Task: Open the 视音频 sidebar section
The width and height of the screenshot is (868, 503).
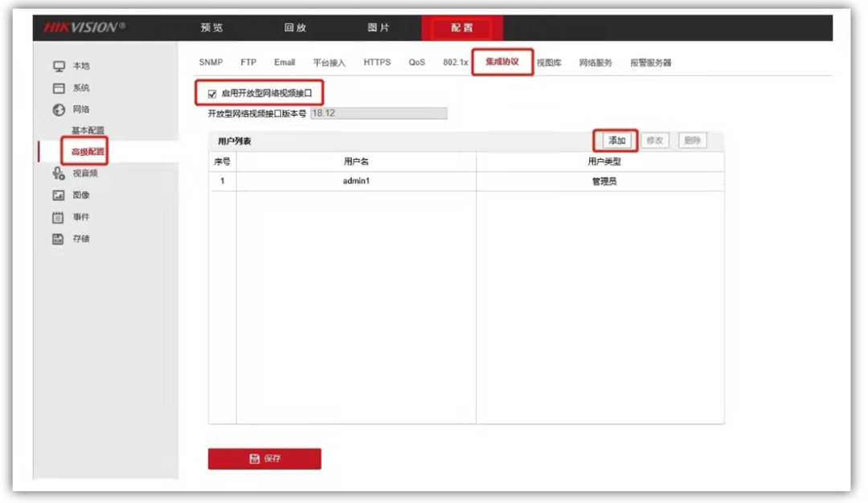Action: click(x=85, y=174)
